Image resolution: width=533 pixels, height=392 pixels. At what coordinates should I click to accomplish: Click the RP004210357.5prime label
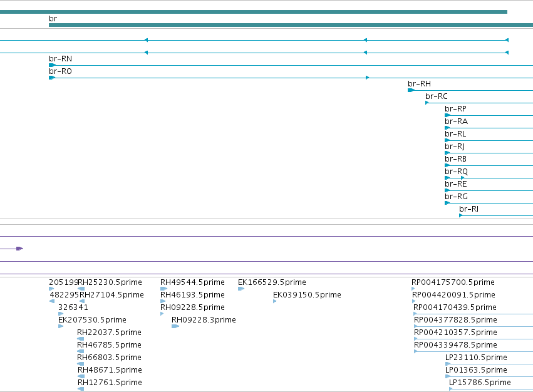[455, 333]
